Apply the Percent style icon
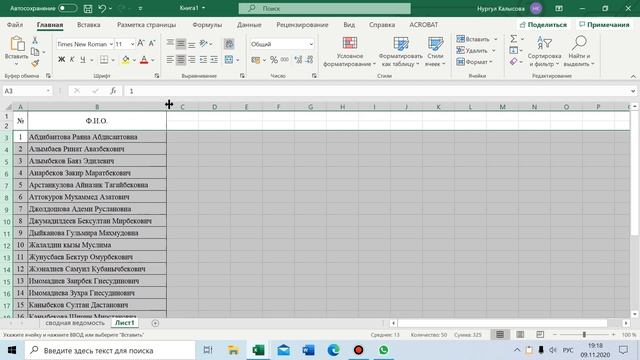 pyautogui.click(x=273, y=60)
